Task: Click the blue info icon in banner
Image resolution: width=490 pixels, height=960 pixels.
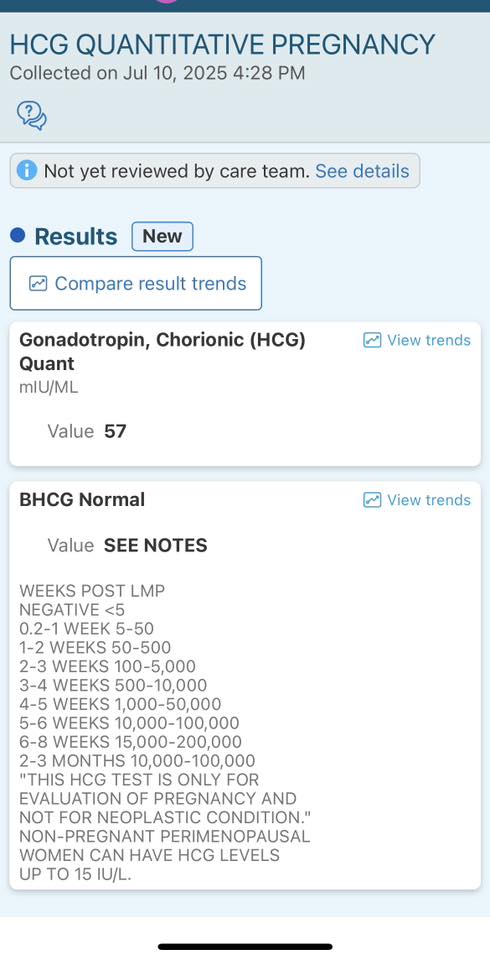Action: coord(26,171)
